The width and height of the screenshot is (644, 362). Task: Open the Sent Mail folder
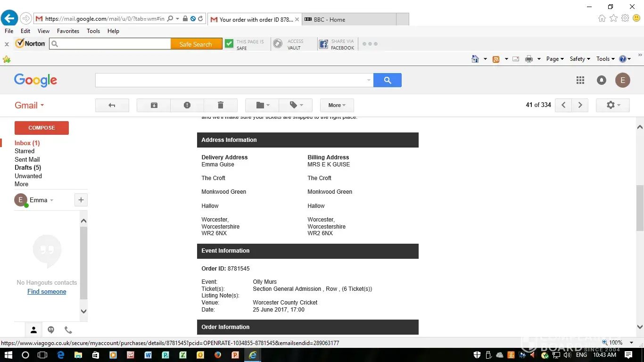(27, 159)
